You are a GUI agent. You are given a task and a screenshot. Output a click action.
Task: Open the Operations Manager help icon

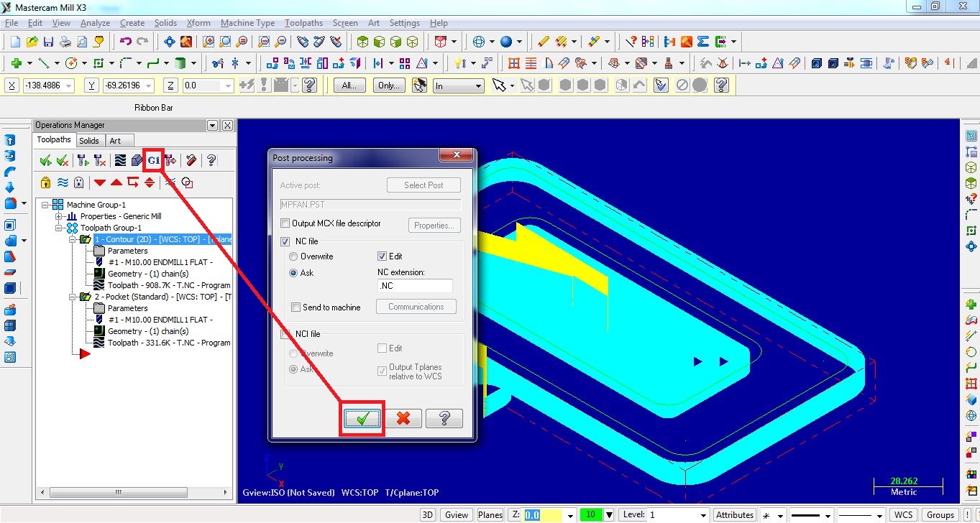pyautogui.click(x=211, y=160)
